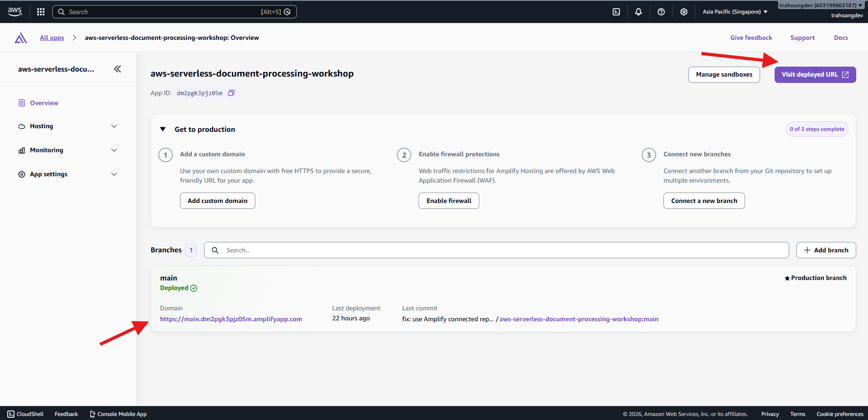Open the settings gear in top bar
This screenshot has height=420, width=868.
(684, 12)
